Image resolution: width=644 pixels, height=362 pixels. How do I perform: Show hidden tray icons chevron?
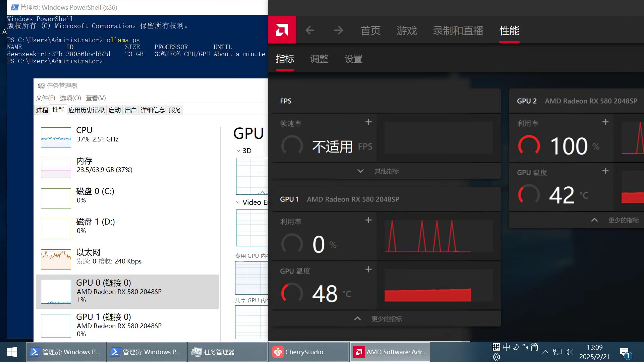[x=545, y=352]
